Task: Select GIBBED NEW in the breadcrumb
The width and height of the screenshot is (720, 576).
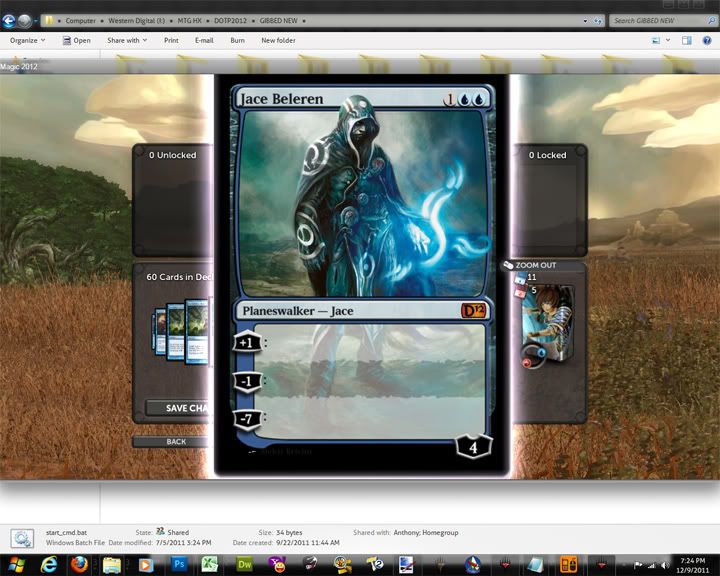Action: [x=278, y=21]
